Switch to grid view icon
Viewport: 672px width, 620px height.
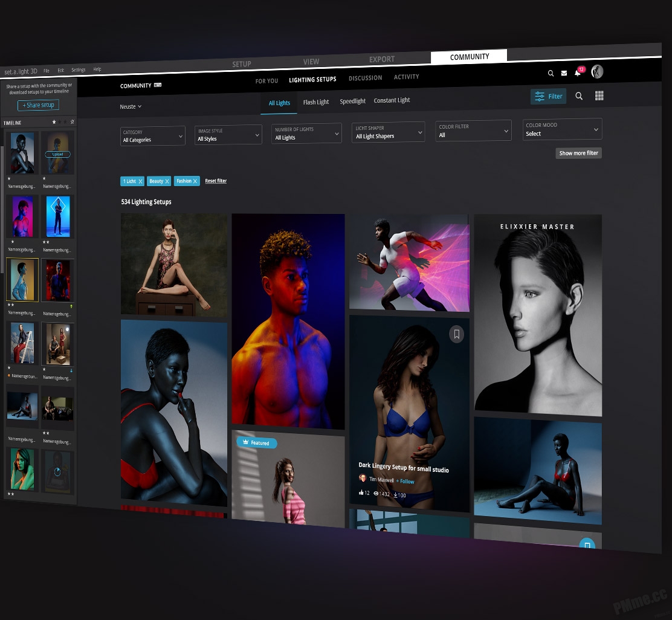[599, 95]
